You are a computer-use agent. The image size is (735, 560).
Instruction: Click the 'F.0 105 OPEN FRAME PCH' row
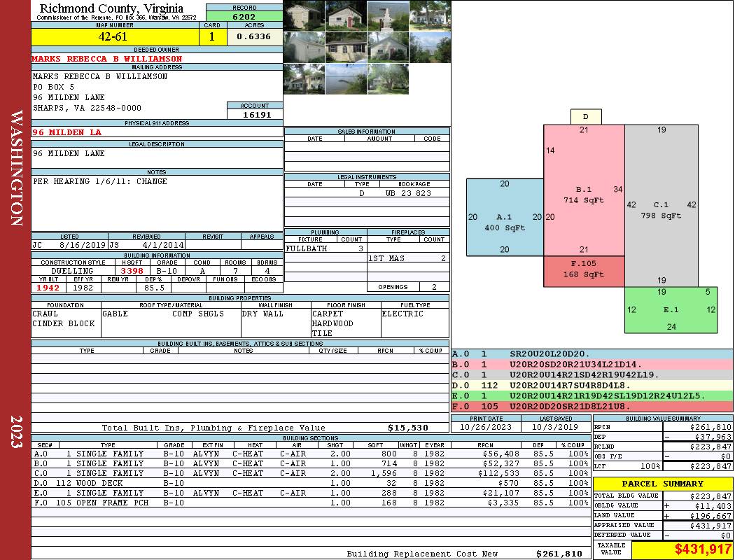coord(311,503)
